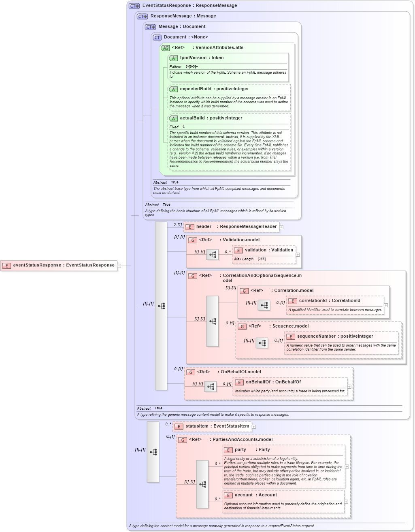Viewport: 415px width, 532px height.
Task: Click the party element E icon
Action: (228, 450)
